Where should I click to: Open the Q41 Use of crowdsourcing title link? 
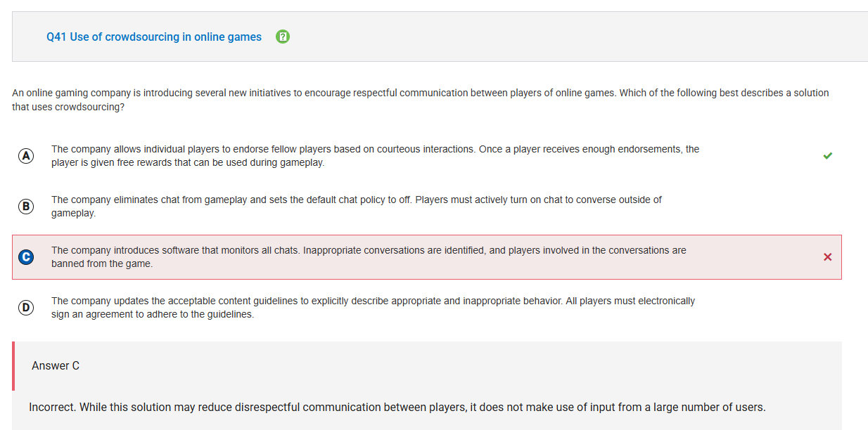[154, 37]
